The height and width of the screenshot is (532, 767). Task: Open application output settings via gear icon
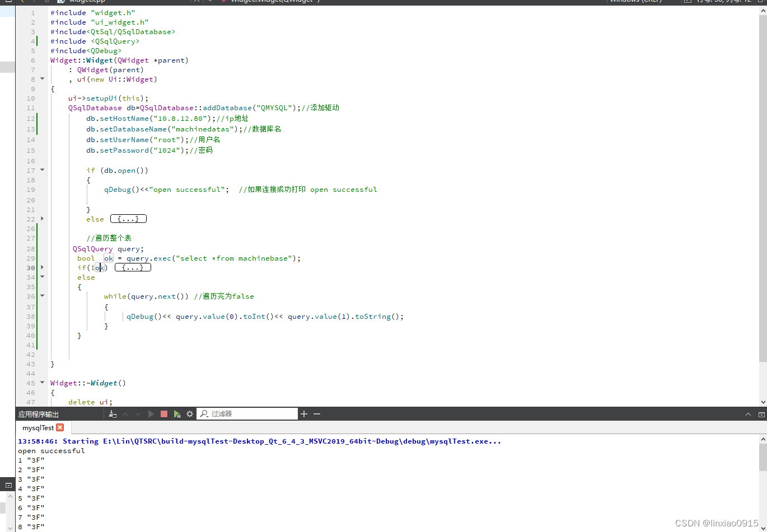coord(189,413)
